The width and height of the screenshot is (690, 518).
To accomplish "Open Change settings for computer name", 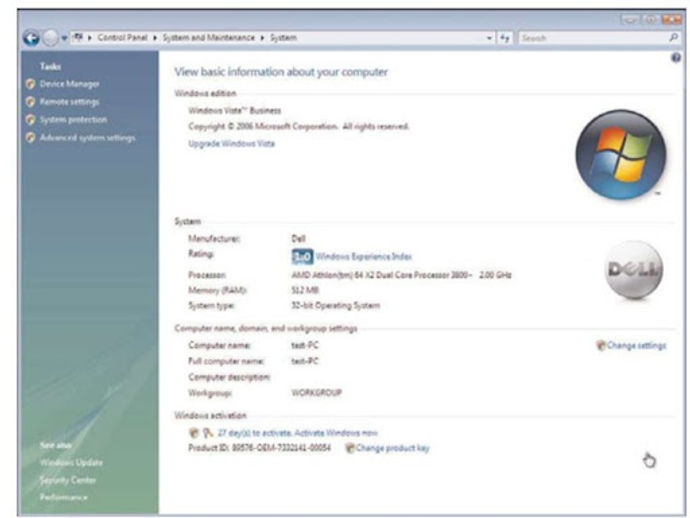I will 636,345.
